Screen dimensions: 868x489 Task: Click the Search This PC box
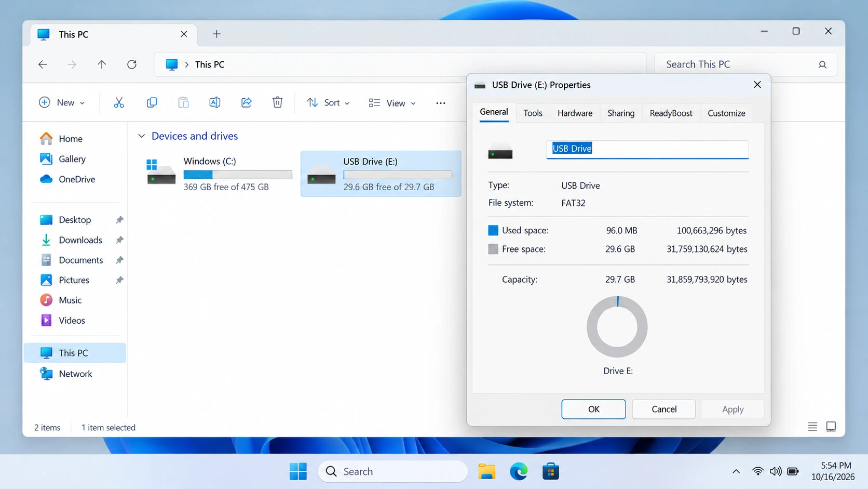coord(745,64)
